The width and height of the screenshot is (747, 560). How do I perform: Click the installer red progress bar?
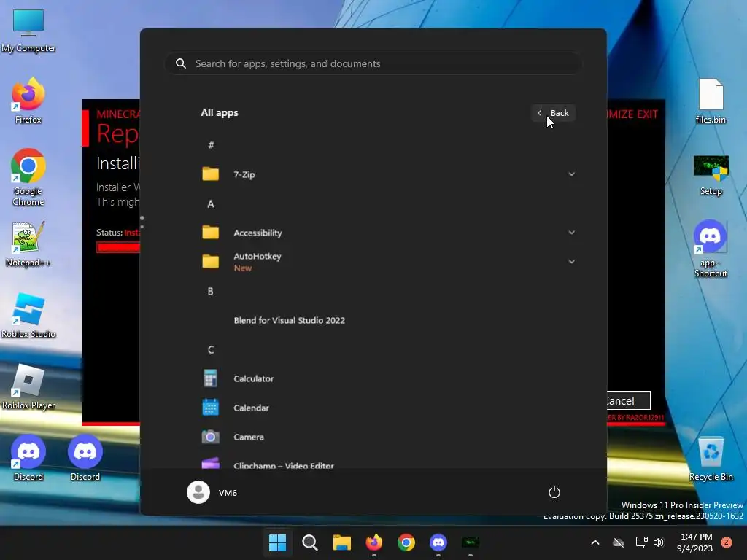(x=118, y=247)
